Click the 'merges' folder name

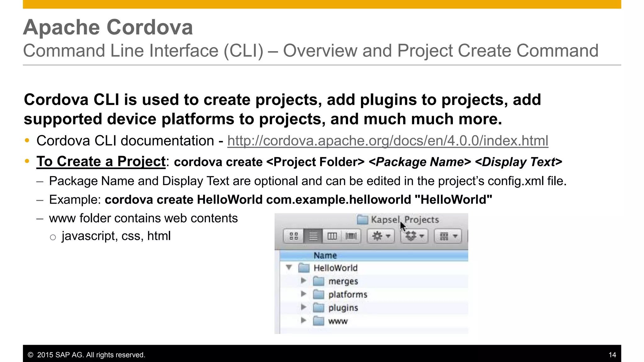point(343,281)
